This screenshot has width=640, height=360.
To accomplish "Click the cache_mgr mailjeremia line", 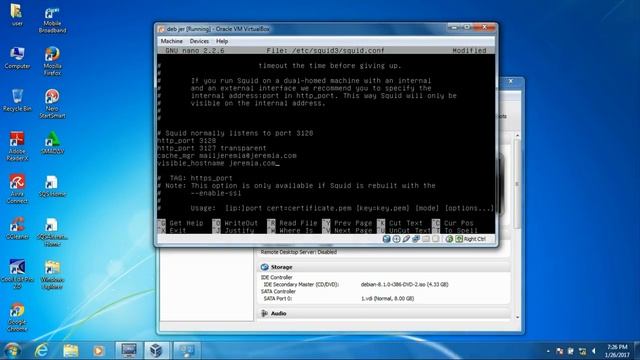I will tap(227, 156).
